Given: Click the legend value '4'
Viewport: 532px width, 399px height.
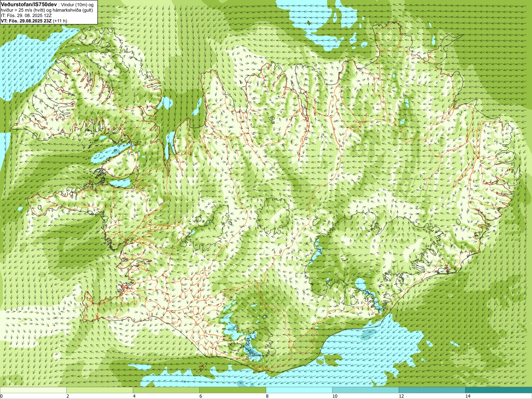Looking at the screenshot, I should click(x=134, y=396).
